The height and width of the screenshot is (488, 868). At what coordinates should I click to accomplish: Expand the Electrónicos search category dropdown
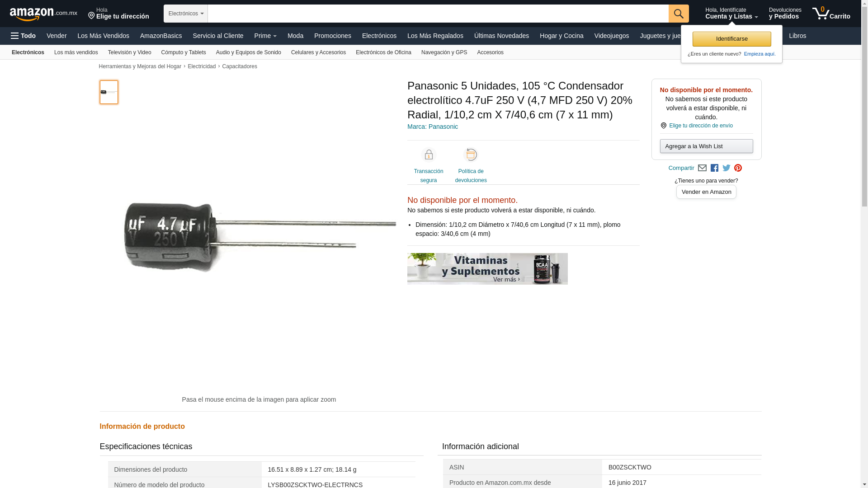186,14
